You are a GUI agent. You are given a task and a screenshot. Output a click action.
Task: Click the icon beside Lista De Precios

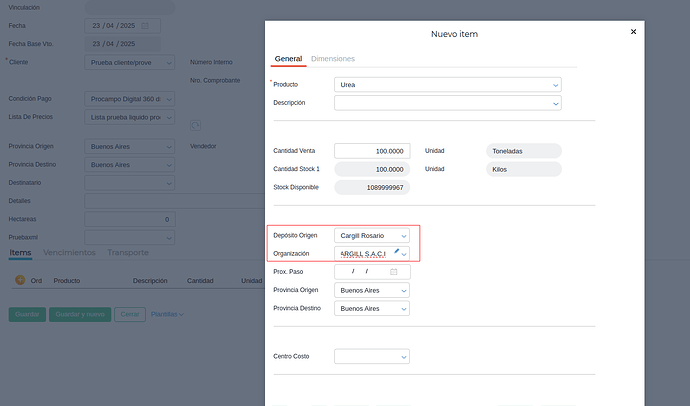(x=196, y=124)
